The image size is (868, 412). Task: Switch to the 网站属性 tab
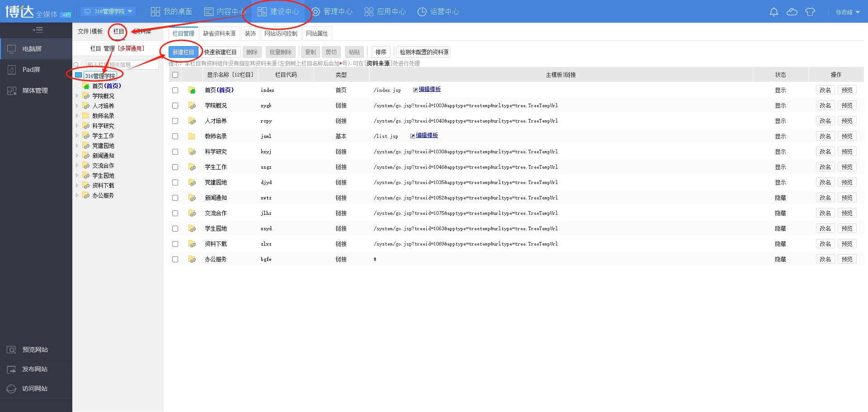pyautogui.click(x=317, y=33)
